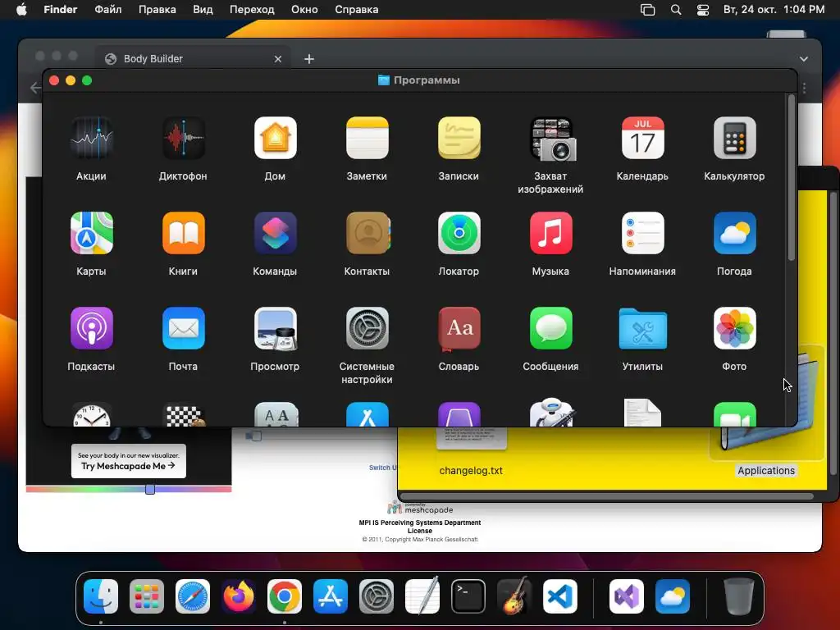Adjust the rainbow color slider handle

(x=150, y=489)
